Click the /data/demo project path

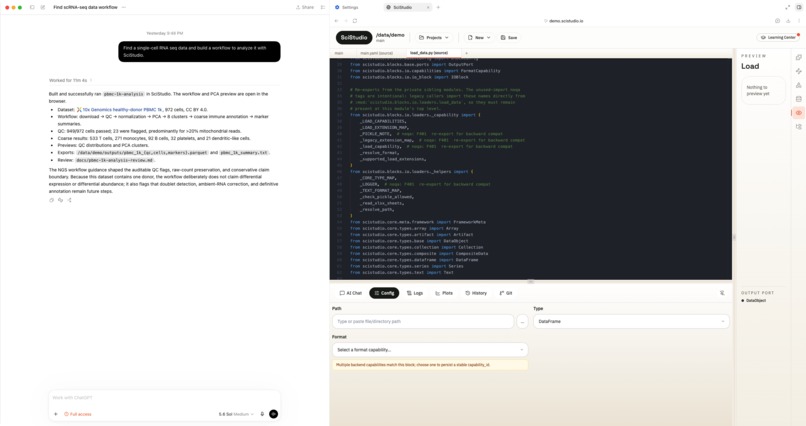coord(390,35)
